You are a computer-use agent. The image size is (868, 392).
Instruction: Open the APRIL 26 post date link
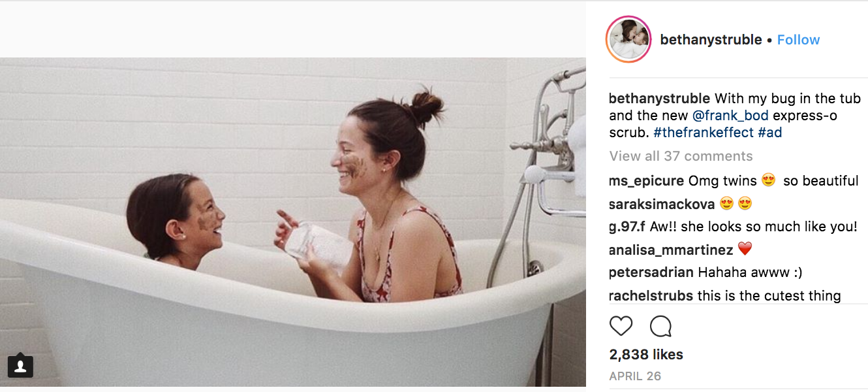click(635, 376)
